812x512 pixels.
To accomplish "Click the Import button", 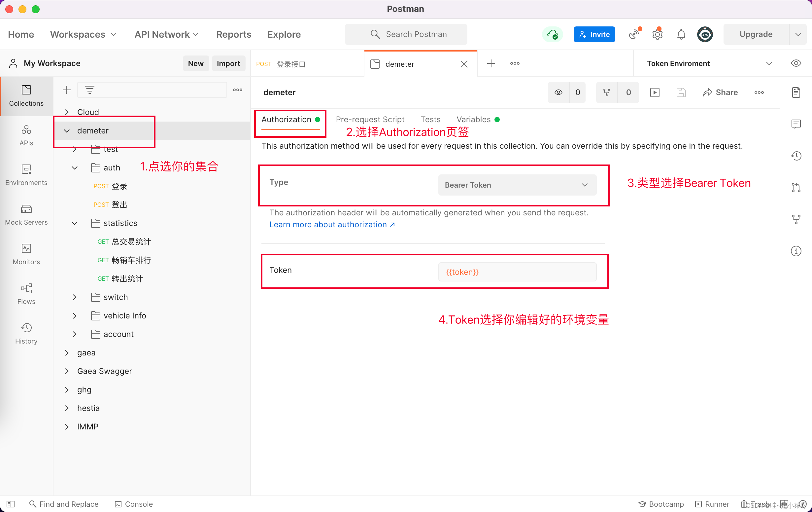I will coord(228,63).
